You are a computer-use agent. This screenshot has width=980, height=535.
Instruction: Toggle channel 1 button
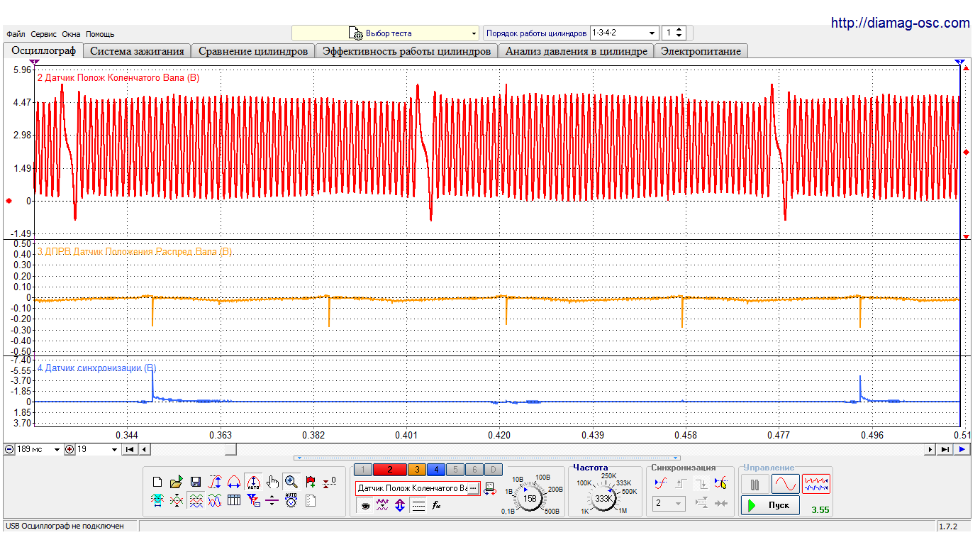click(x=363, y=470)
